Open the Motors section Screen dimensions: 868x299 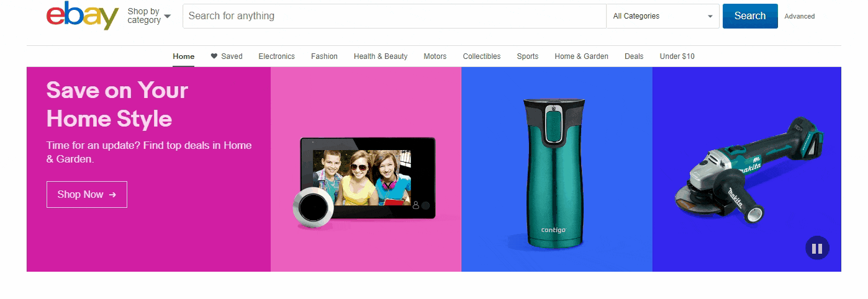[435, 56]
